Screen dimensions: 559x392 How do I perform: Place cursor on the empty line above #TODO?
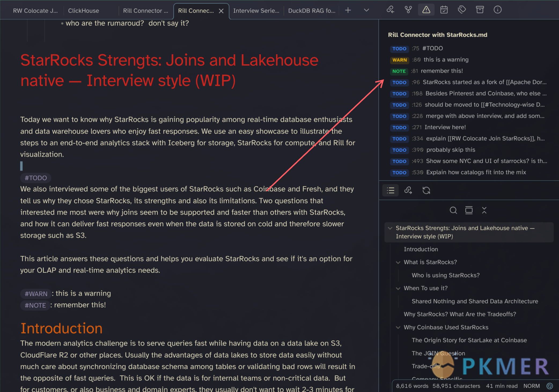188,166
